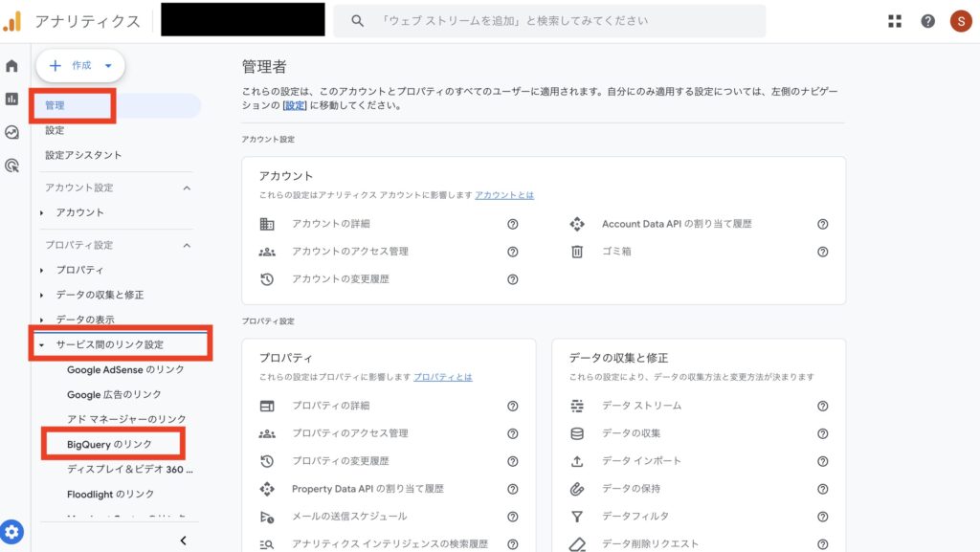Viewport: 980px width, 552px height.
Task: Open Property Data API の割り当て履歴
Action: click(x=367, y=488)
